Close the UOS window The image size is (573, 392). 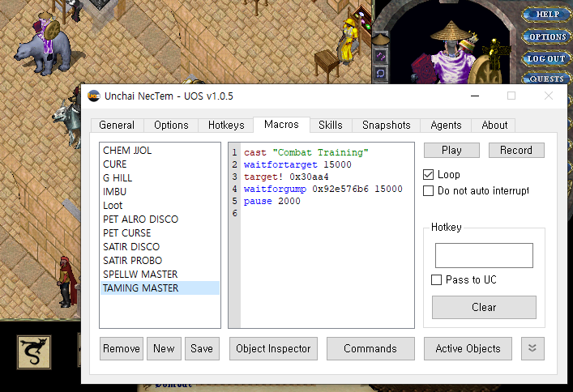(548, 96)
